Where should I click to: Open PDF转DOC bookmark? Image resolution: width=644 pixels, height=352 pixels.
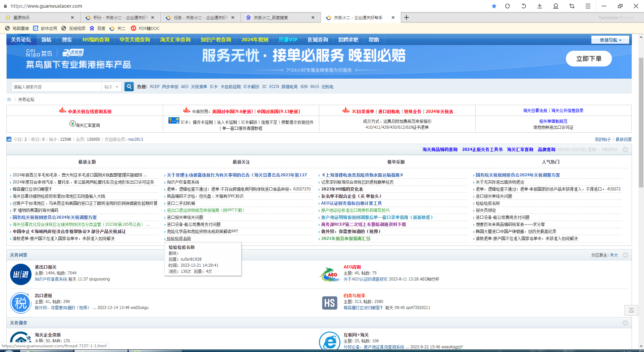pos(146,29)
